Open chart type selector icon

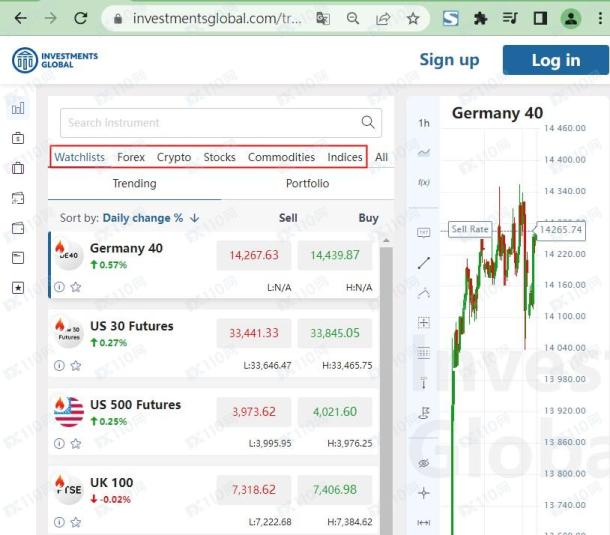click(424, 153)
